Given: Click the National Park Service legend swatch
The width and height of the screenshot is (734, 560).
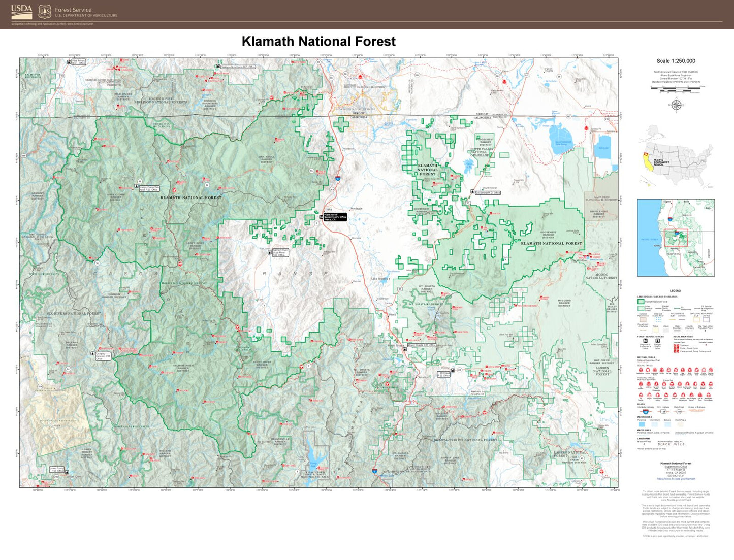Looking at the screenshot, I should (643, 320).
